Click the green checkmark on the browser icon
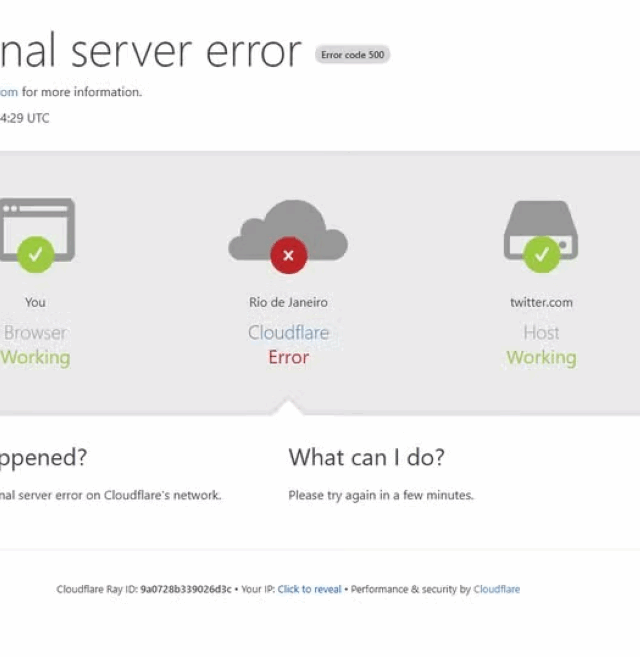 [35, 254]
